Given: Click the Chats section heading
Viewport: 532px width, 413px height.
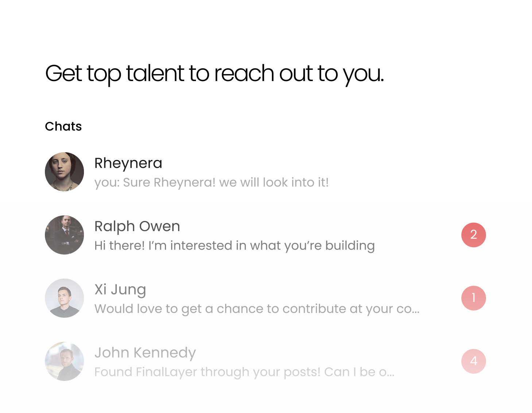Looking at the screenshot, I should point(63,126).
